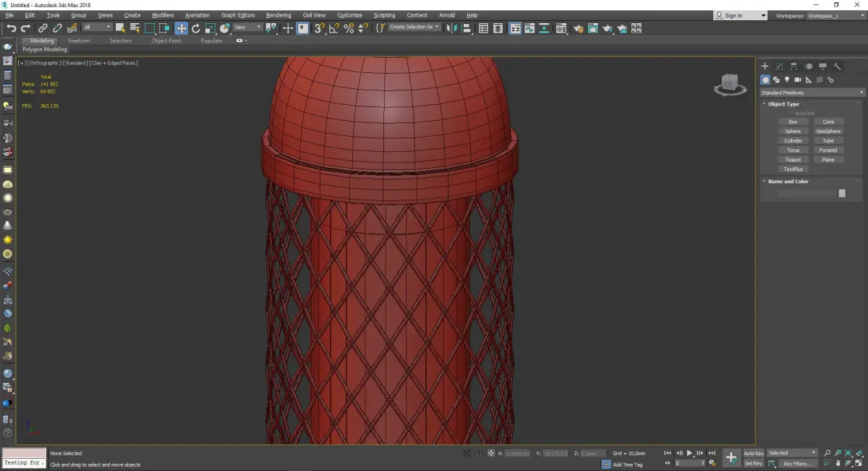Open the Utilities wrench panel tab
Screen dimensions: 868x471
(838, 67)
